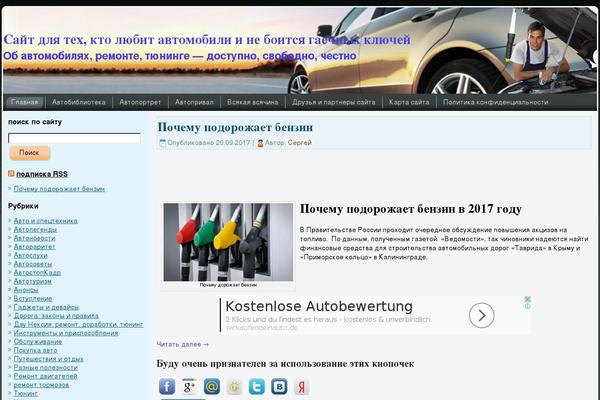Open the AdChoices info icon
600x400 pixels.
[x=528, y=306]
